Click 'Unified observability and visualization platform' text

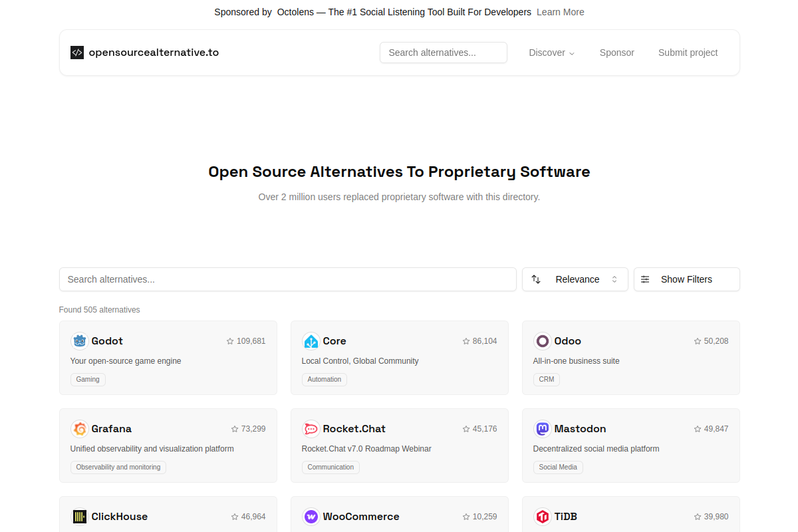152,449
